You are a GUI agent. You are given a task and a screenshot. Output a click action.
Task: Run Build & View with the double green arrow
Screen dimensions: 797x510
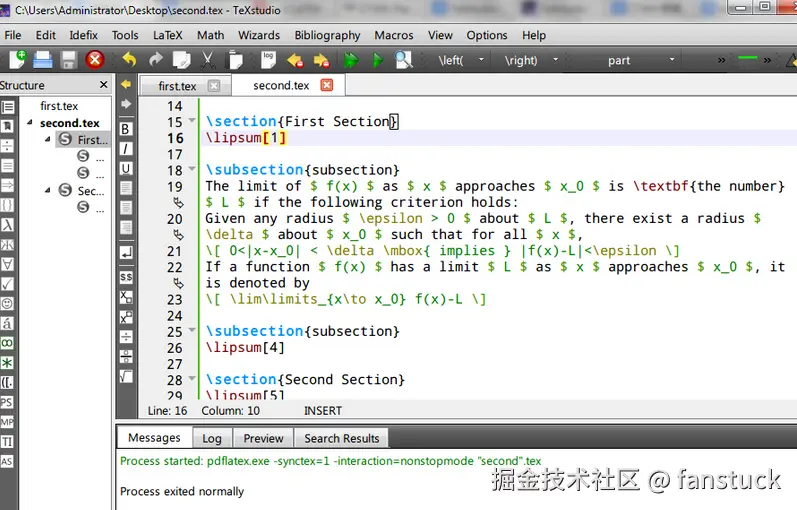[x=351, y=61]
